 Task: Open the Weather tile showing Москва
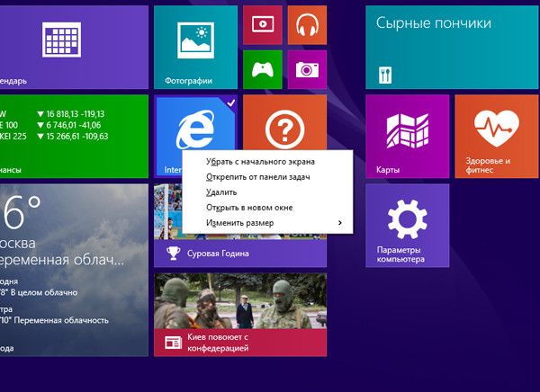(74, 270)
